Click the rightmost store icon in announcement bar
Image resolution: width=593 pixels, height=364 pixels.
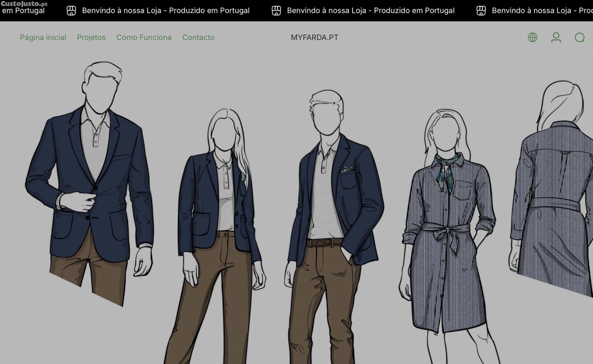[481, 11]
